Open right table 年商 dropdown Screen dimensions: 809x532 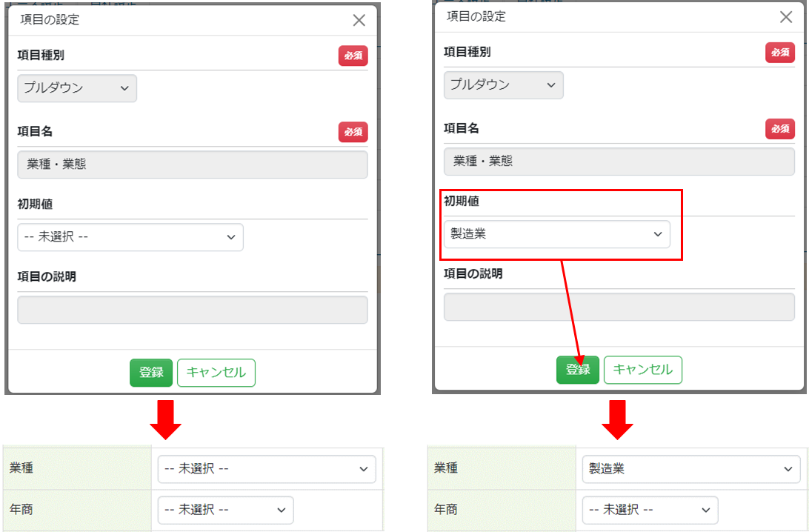tap(650, 511)
